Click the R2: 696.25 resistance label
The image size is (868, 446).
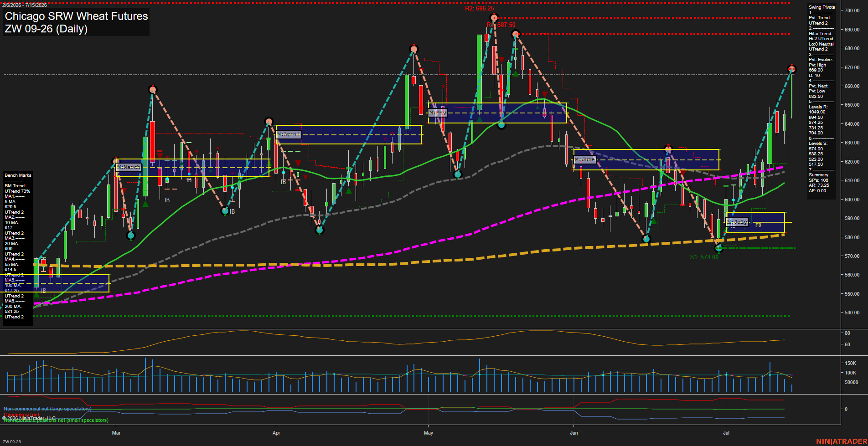click(480, 9)
